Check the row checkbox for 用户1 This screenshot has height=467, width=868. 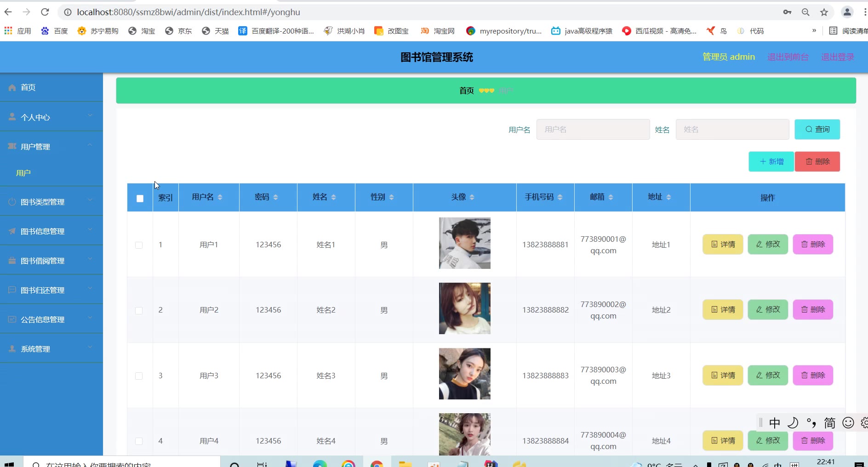click(139, 245)
